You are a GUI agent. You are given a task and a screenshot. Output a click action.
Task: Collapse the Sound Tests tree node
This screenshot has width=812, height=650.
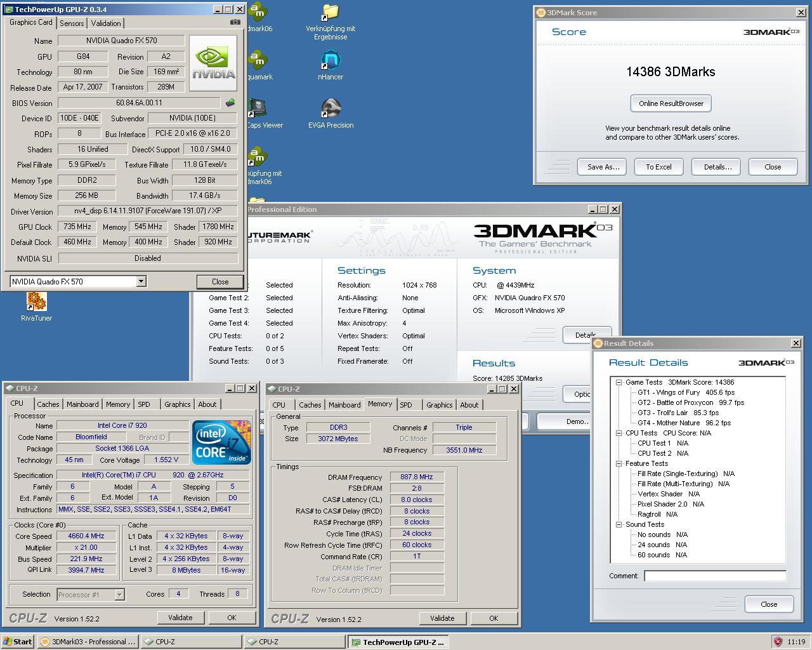[619, 524]
